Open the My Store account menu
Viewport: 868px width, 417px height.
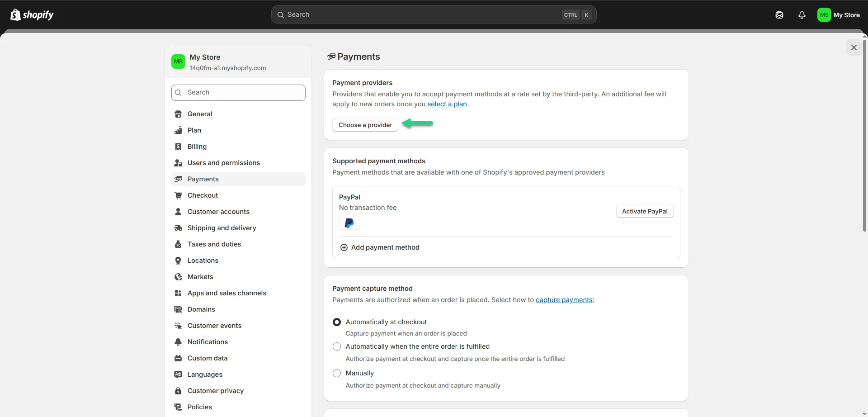pyautogui.click(x=839, y=15)
